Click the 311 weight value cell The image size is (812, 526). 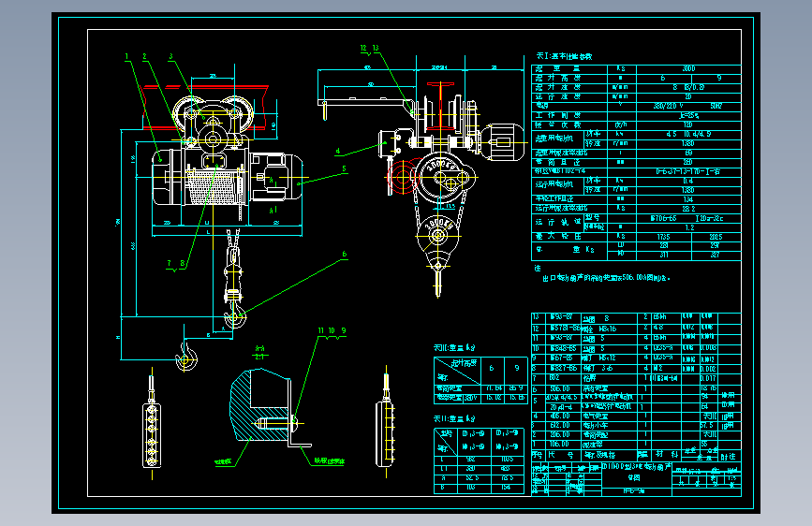tap(664, 256)
